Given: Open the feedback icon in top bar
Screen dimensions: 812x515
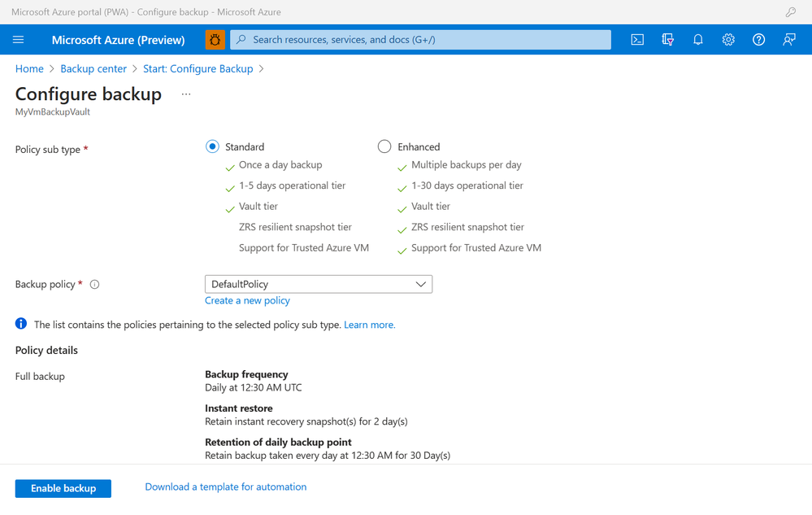Looking at the screenshot, I should [x=788, y=39].
